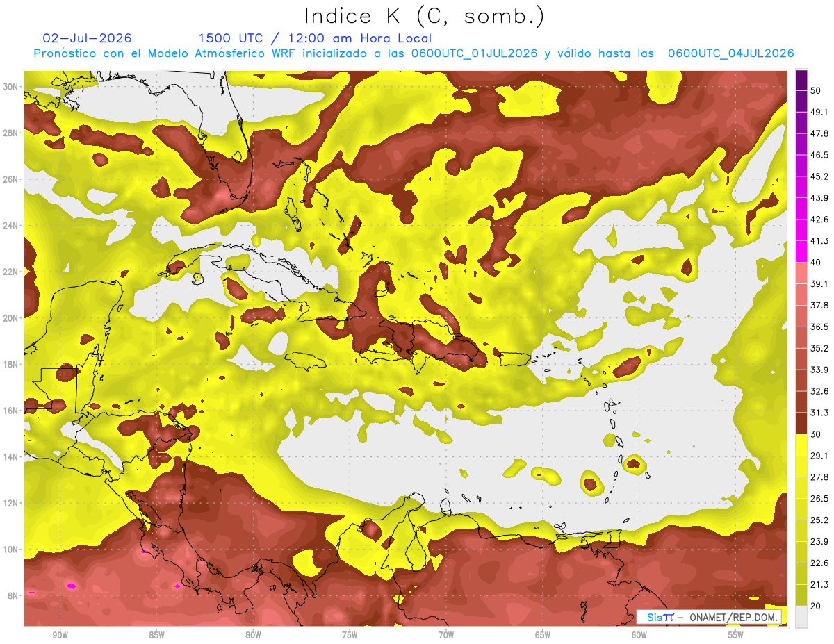The width and height of the screenshot is (834, 644).
Task: Click the colorbar value "43.9"
Action: point(819,198)
